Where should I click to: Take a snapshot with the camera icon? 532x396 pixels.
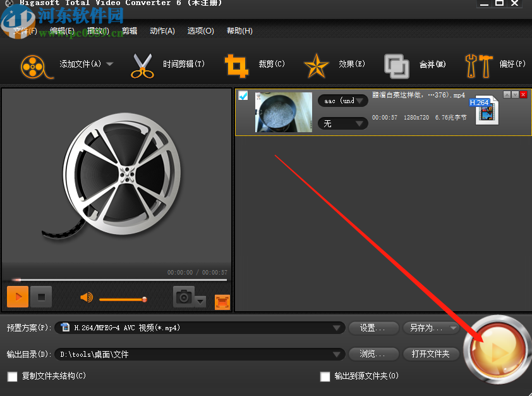tap(183, 296)
